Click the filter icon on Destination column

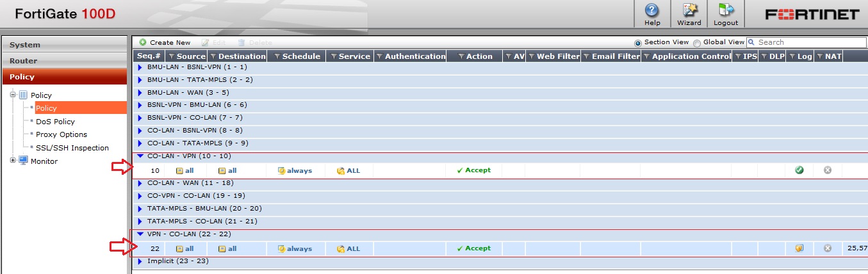[x=213, y=56]
